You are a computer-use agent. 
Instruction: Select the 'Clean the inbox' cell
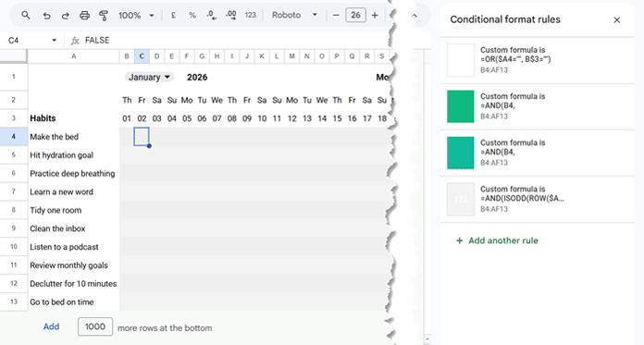73,228
